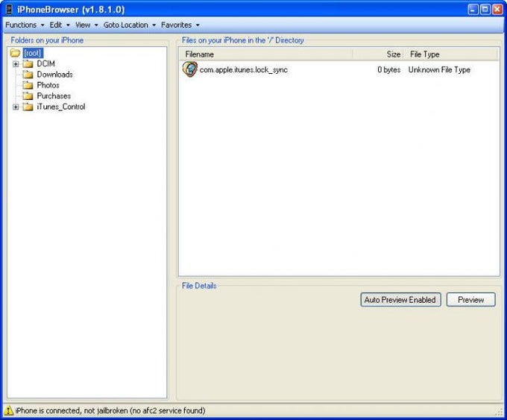
Task: Select the iTunes_Control folder label
Action: [x=61, y=107]
